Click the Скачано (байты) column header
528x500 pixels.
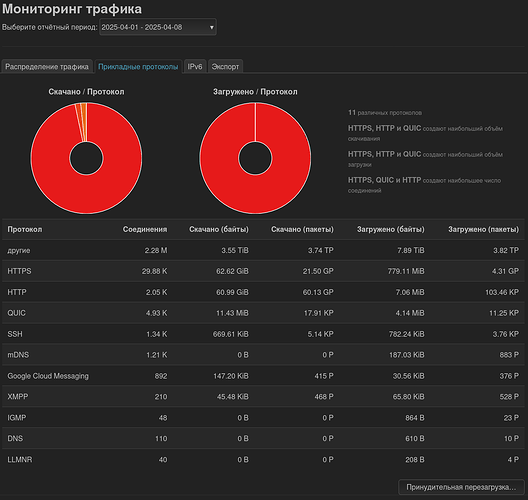tap(219, 229)
